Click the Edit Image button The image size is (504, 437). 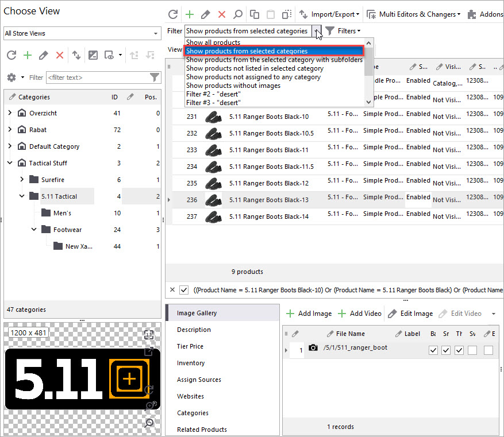click(x=410, y=314)
